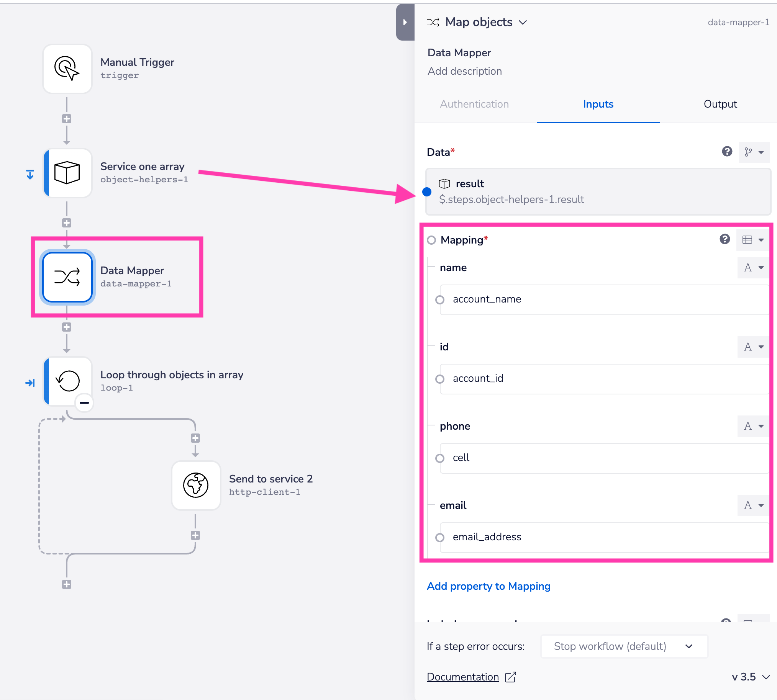Toggle the circle beside the email_address field
This screenshot has width=777, height=700.
(x=439, y=537)
